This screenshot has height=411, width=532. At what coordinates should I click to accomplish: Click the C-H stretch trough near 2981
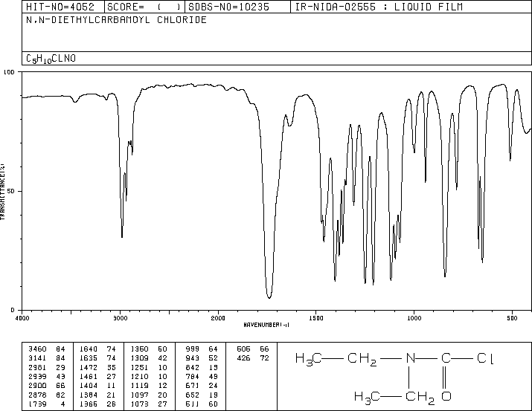click(x=122, y=236)
